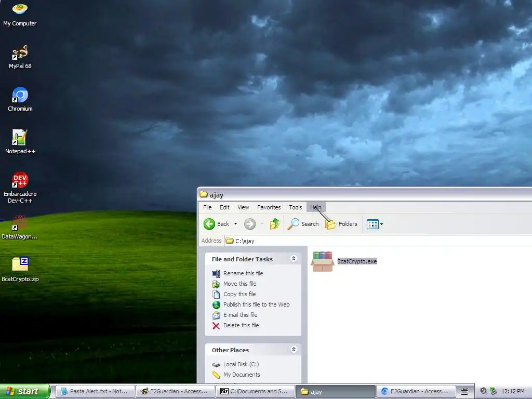Click the Local Disk drive icon
Screen dimensions: 532x399
pyautogui.click(x=216, y=365)
